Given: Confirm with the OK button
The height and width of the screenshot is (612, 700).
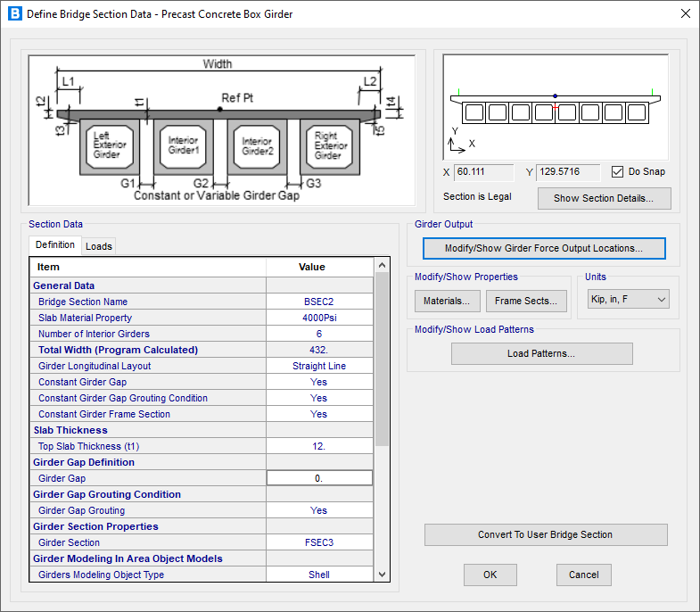Looking at the screenshot, I should pyautogui.click(x=490, y=575).
